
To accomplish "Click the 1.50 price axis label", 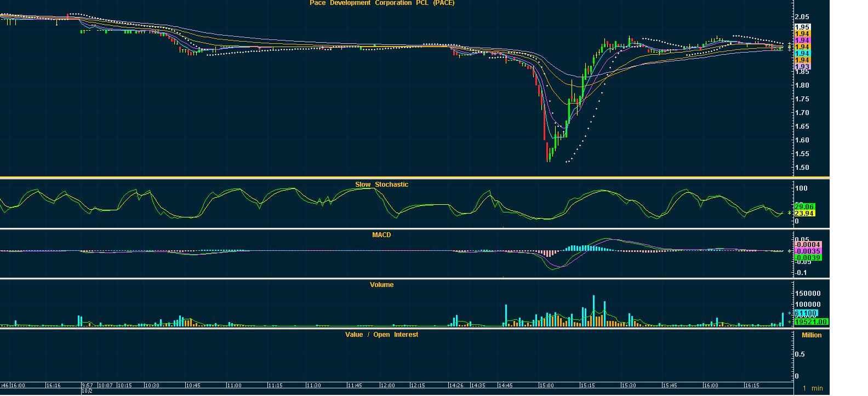I will pos(802,168).
